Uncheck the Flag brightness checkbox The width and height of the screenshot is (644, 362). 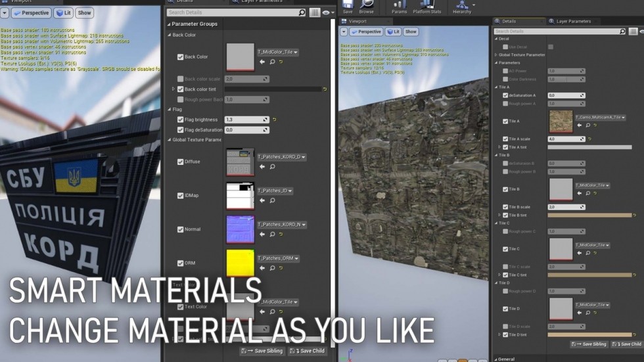(x=180, y=120)
